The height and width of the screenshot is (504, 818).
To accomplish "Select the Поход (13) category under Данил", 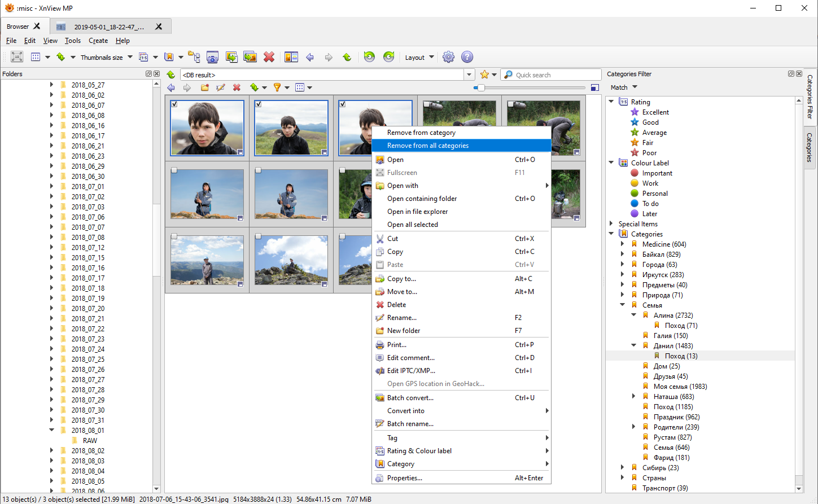I will point(681,356).
